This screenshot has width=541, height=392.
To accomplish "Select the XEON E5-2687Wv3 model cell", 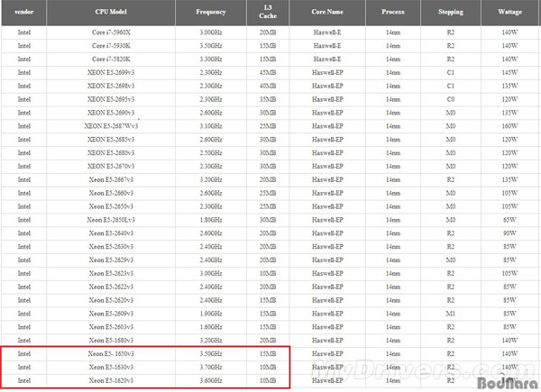I will tap(111, 126).
